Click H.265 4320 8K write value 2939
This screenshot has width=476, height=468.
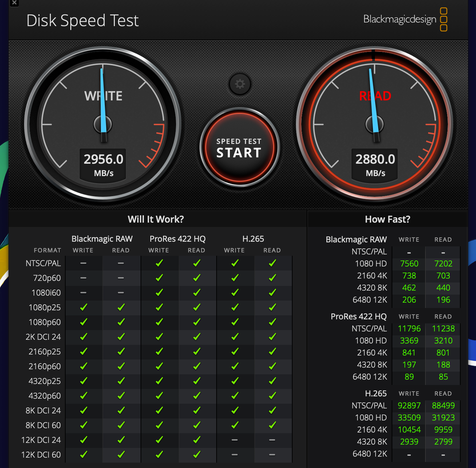pos(409,442)
